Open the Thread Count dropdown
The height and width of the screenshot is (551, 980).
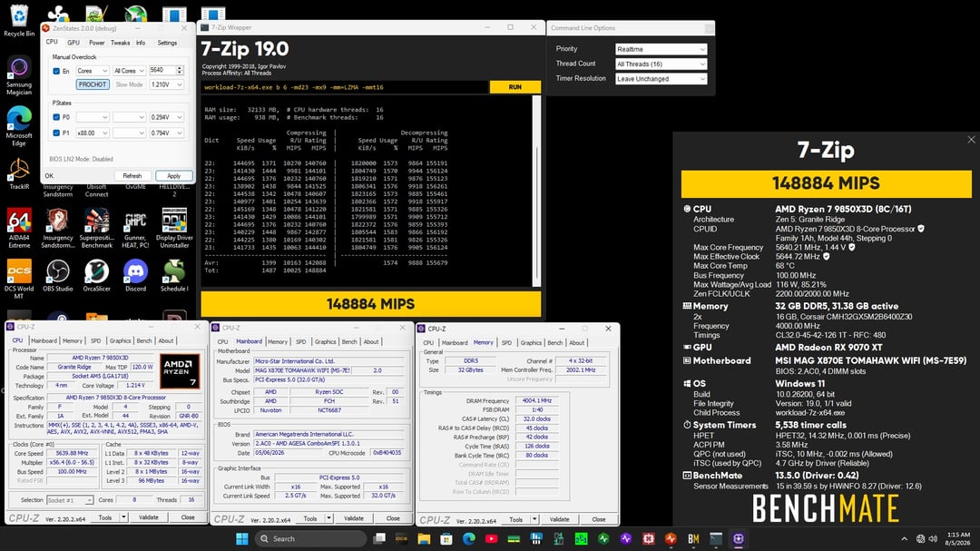pos(661,64)
